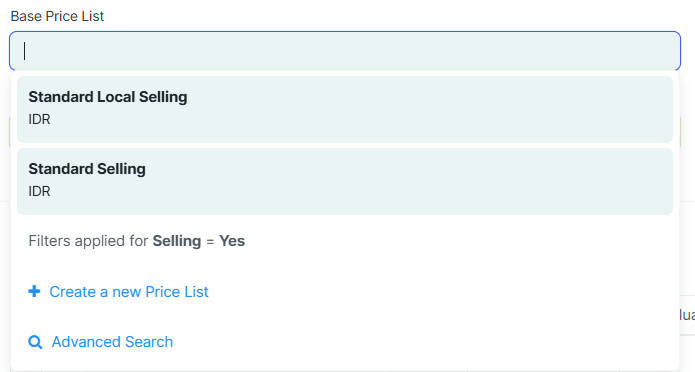Click IDR under Standard Selling

point(39,191)
